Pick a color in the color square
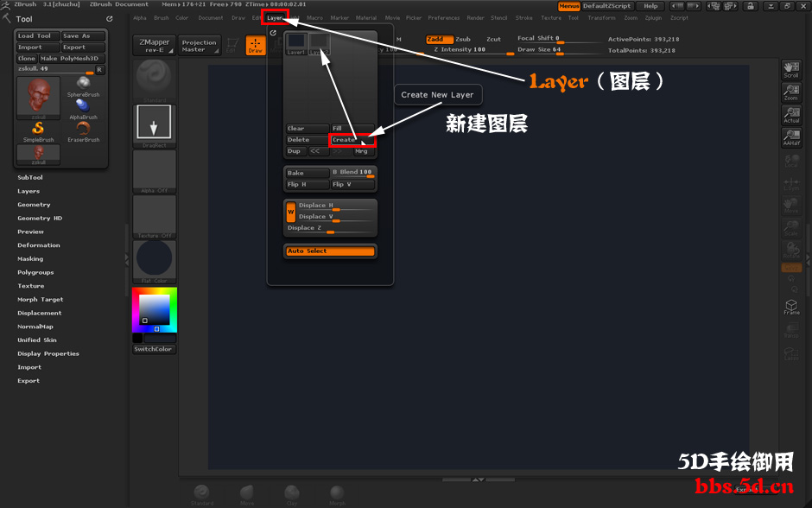This screenshot has height=508, width=812. pyautogui.click(x=155, y=310)
